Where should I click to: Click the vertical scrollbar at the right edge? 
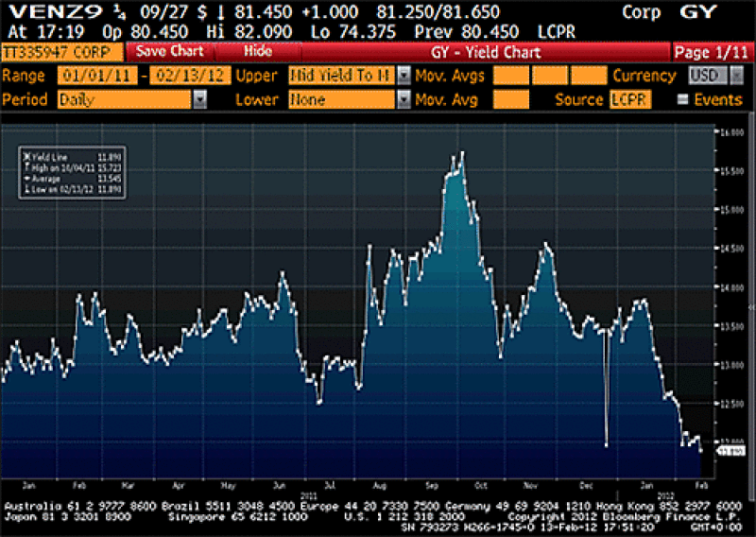click(x=751, y=306)
